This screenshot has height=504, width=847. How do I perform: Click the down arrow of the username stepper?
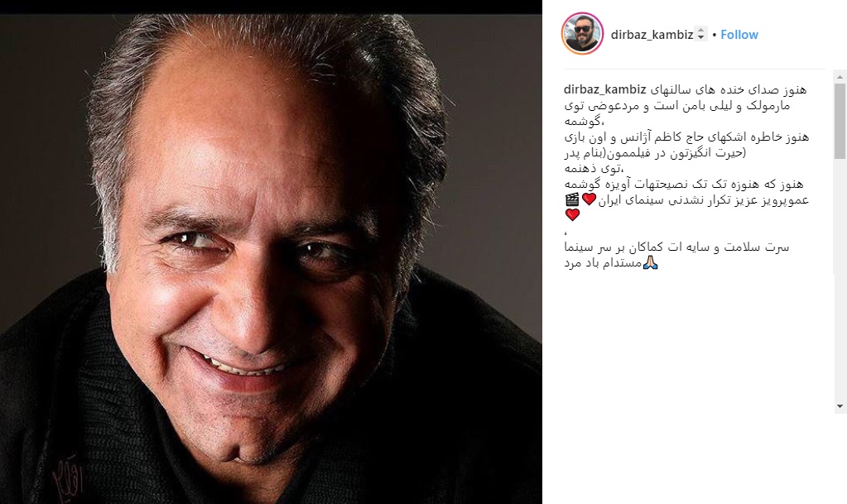[700, 38]
